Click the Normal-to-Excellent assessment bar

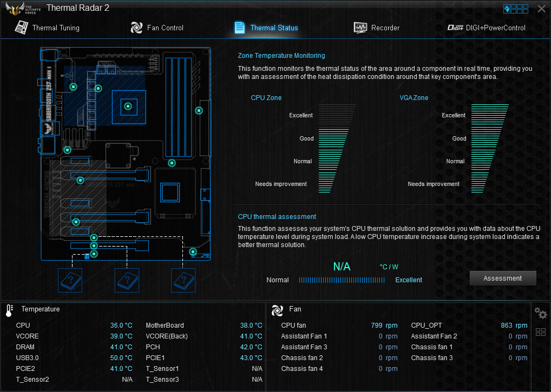pos(342,280)
